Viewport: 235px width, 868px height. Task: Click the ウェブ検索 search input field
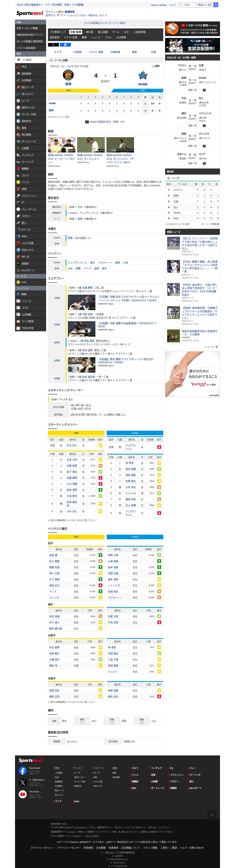point(186,5)
